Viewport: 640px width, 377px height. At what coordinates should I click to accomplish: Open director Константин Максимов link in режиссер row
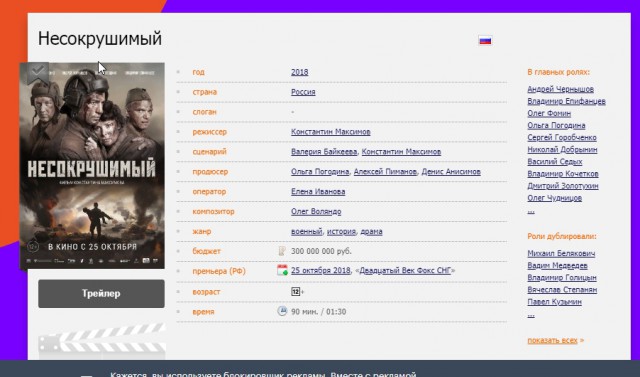pos(331,132)
